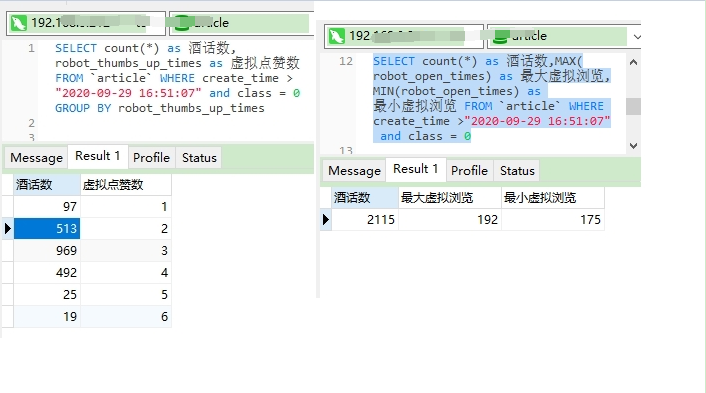Click 虚拟点赞数 cell 1 in the 97 row

click(126, 207)
